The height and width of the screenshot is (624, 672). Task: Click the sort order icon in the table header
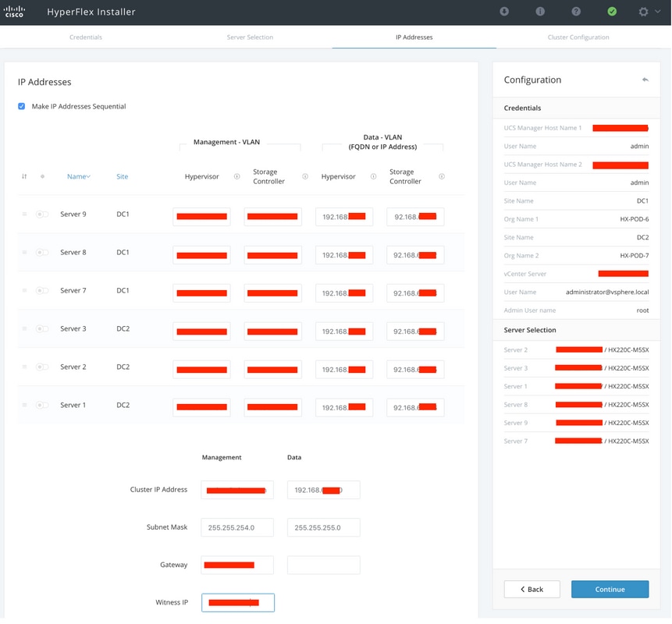tap(24, 176)
